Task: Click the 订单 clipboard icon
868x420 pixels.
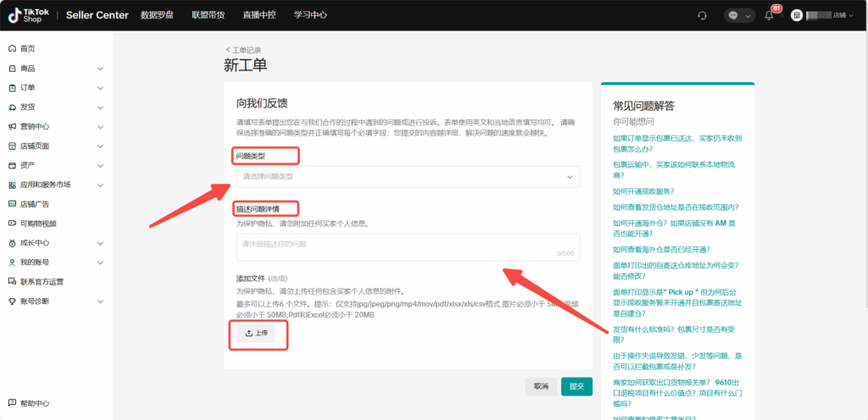Action: click(12, 88)
